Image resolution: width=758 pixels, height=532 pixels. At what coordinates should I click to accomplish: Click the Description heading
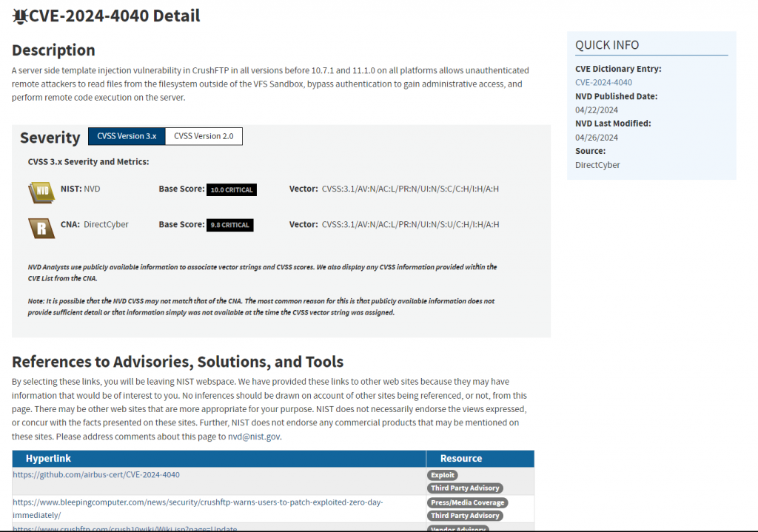pos(53,50)
